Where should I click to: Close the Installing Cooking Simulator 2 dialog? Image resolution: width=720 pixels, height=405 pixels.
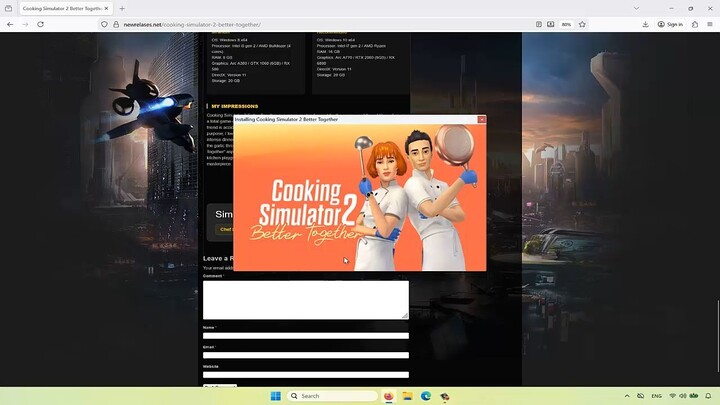(x=481, y=119)
